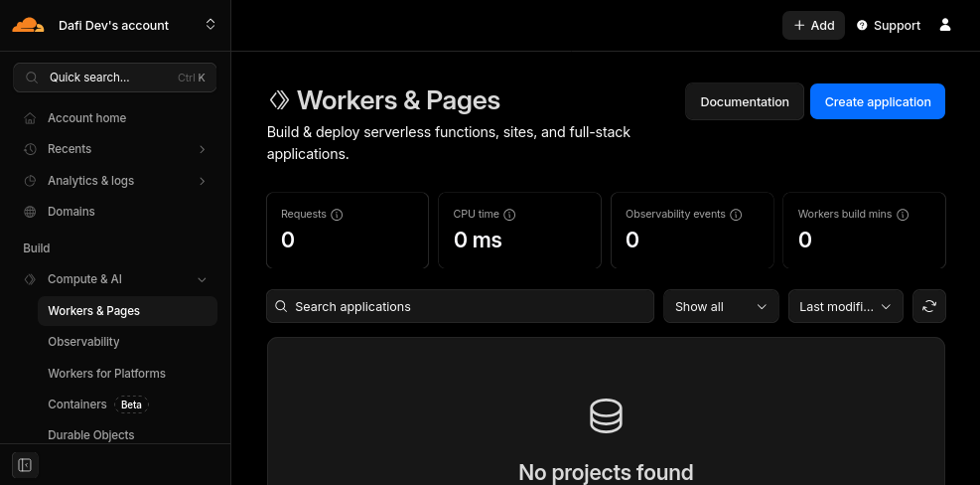Click the Workers & Pages heading
The width and height of the screenshot is (980, 485).
[398, 100]
